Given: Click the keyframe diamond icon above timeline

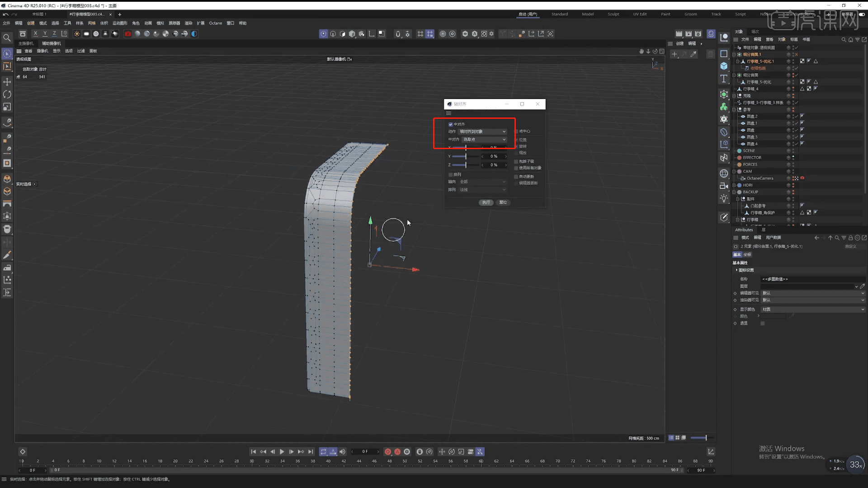Looking at the screenshot, I should pos(23,451).
